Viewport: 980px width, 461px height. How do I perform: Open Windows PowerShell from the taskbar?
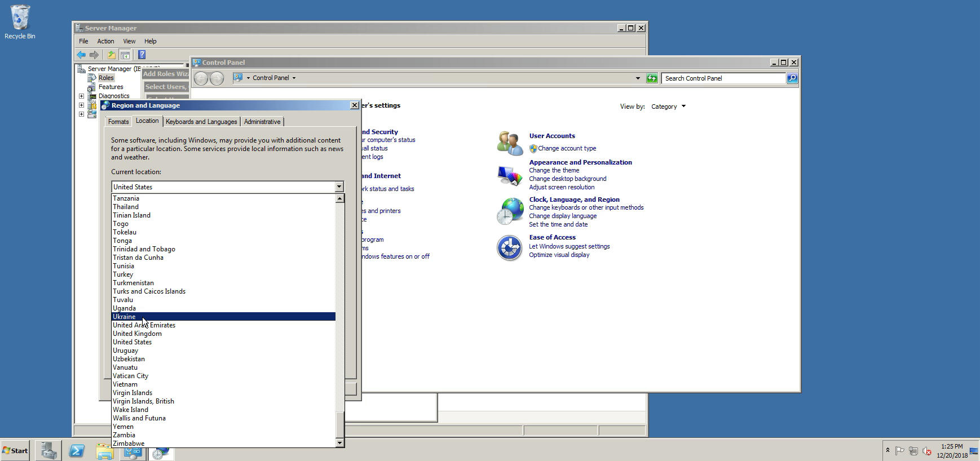(77, 450)
